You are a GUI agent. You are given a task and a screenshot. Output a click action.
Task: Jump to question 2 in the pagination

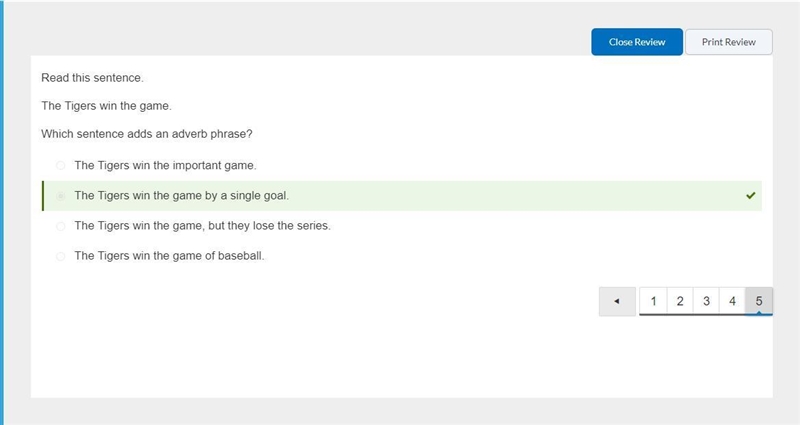pos(680,301)
